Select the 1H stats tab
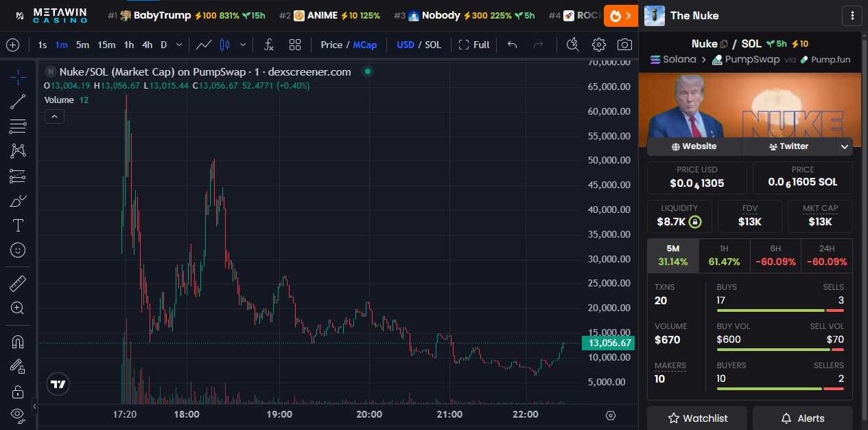This screenshot has width=868, height=430. (x=724, y=256)
